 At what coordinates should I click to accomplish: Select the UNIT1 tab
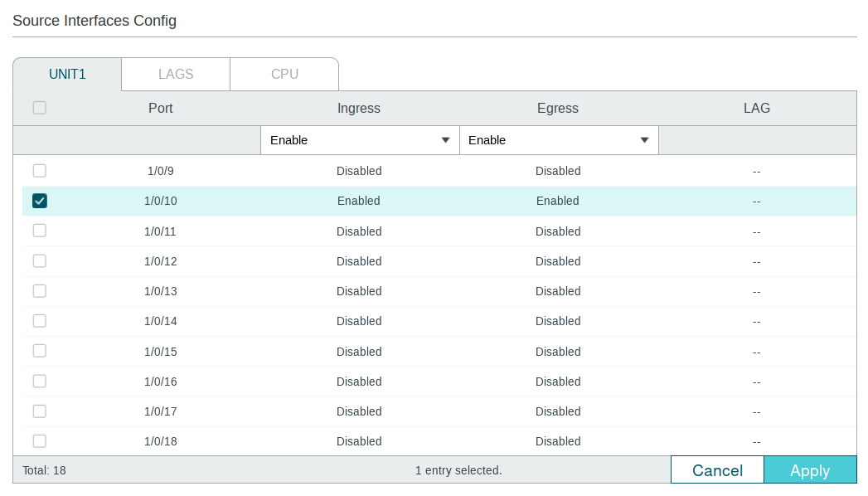[67, 74]
